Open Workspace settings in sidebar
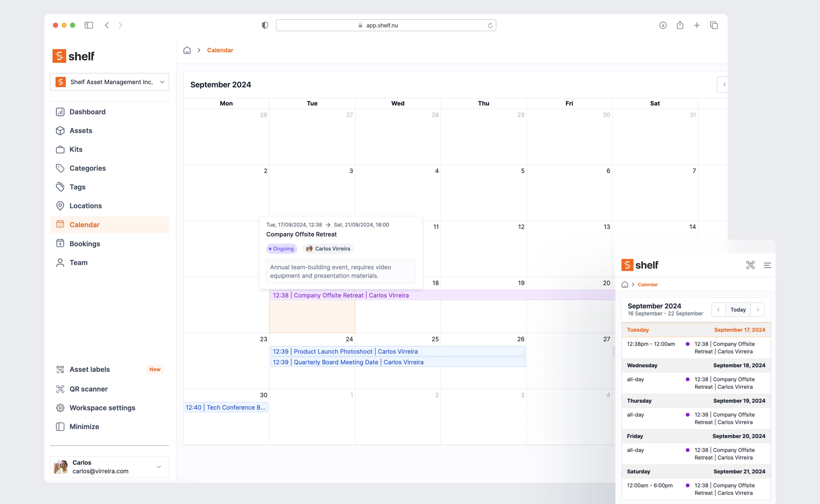The width and height of the screenshot is (820, 504). coord(102,408)
